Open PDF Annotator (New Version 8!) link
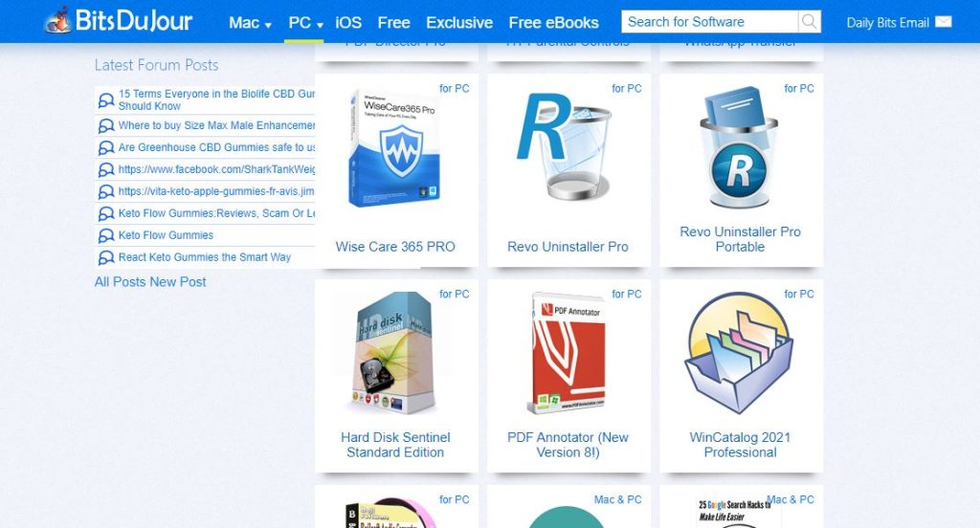 pyautogui.click(x=568, y=445)
